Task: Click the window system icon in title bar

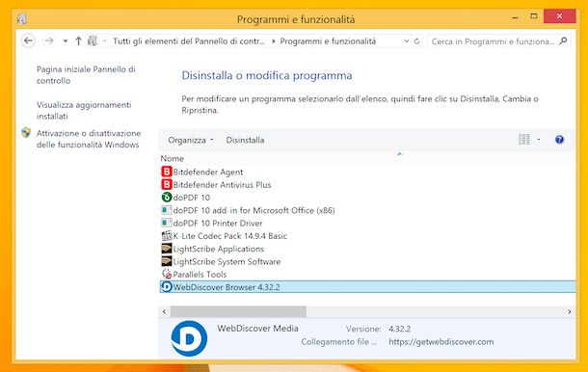Action: [22, 18]
